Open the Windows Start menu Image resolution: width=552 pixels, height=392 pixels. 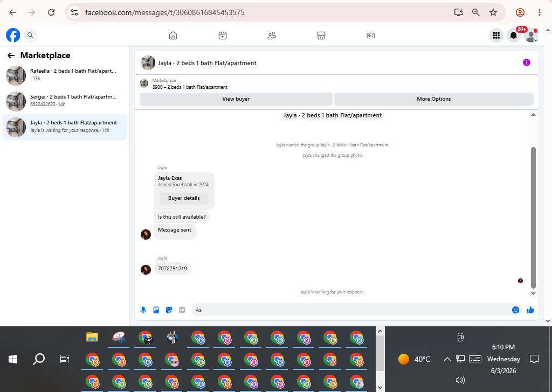tap(13, 359)
